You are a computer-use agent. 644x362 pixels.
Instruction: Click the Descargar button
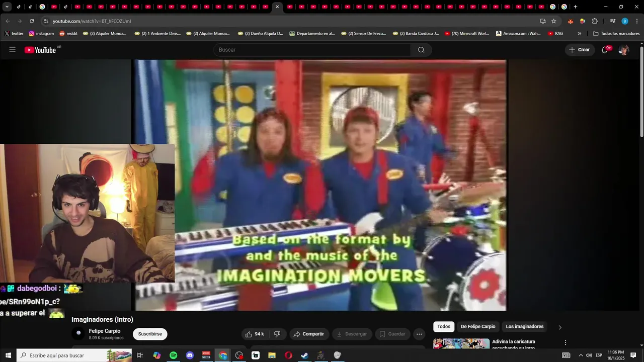click(x=352, y=334)
